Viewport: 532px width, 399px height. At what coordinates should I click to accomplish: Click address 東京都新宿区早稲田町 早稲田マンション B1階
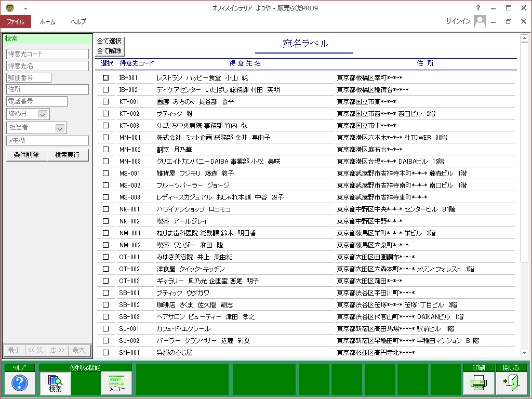coord(408,341)
